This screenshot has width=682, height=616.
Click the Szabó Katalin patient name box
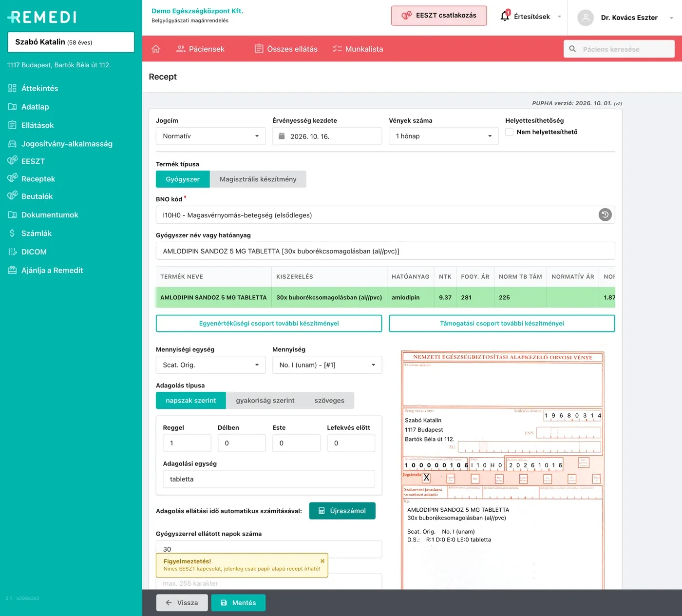pyautogui.click(x=71, y=42)
